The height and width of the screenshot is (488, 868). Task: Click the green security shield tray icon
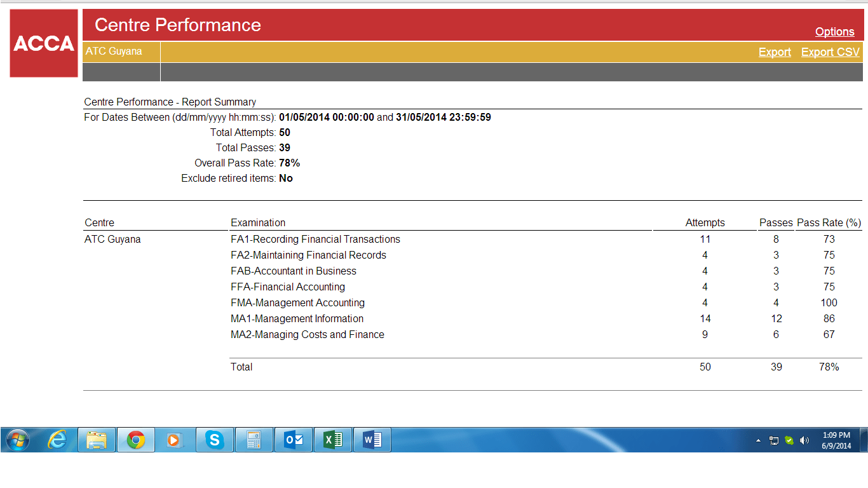click(x=789, y=440)
